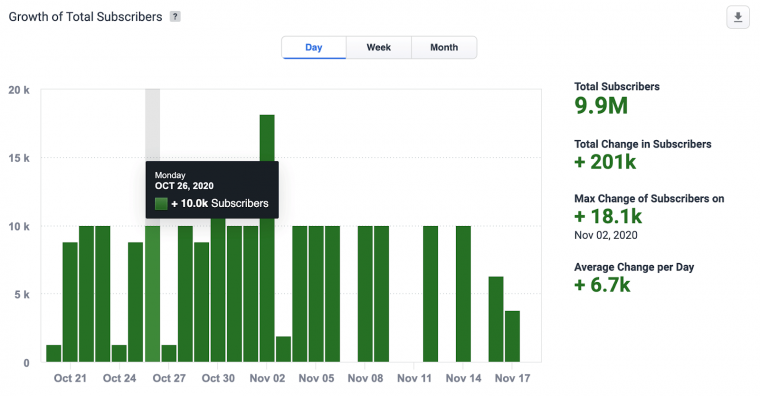Click the +18.1k max change value
This screenshot has height=396, width=760.
click(608, 216)
